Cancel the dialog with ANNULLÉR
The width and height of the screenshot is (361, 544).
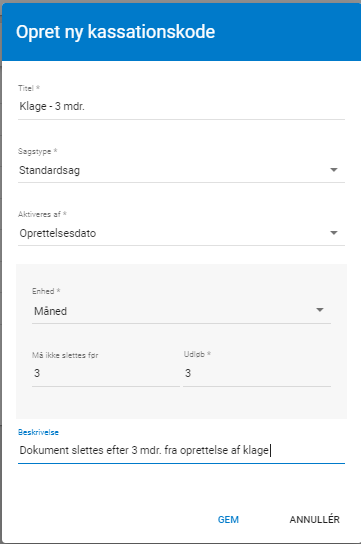[x=315, y=519]
